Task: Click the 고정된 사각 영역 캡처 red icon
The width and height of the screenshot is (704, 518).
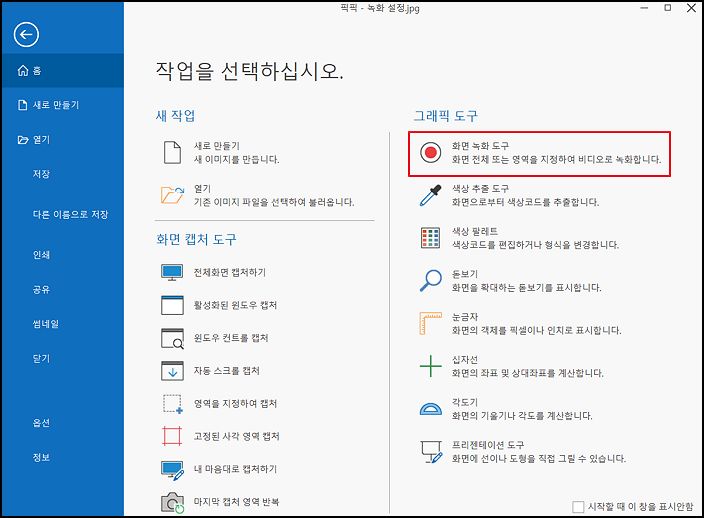Action: [x=172, y=436]
